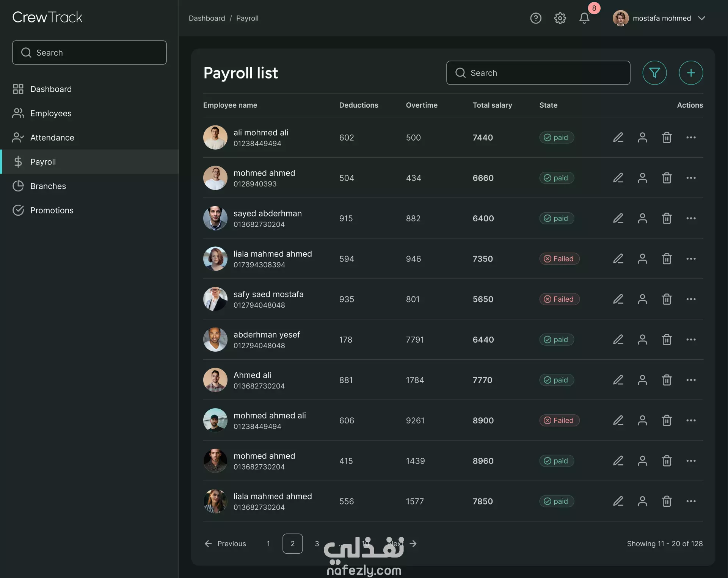The image size is (728, 578).
Task: Edit ali mohmed ali's payroll row
Action: click(x=618, y=138)
